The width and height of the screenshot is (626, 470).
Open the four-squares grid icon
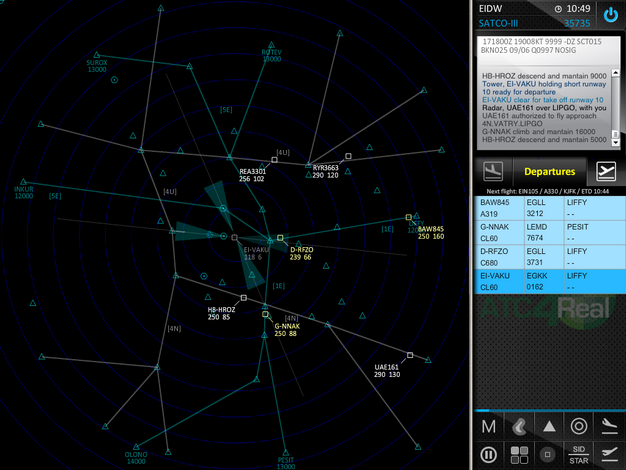(518, 455)
